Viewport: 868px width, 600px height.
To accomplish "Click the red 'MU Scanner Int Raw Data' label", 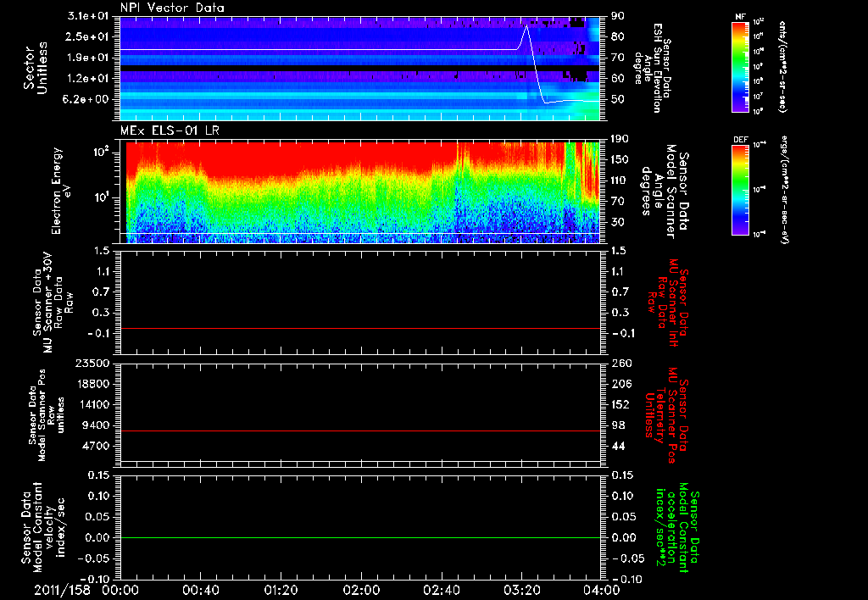I will pos(666,303).
